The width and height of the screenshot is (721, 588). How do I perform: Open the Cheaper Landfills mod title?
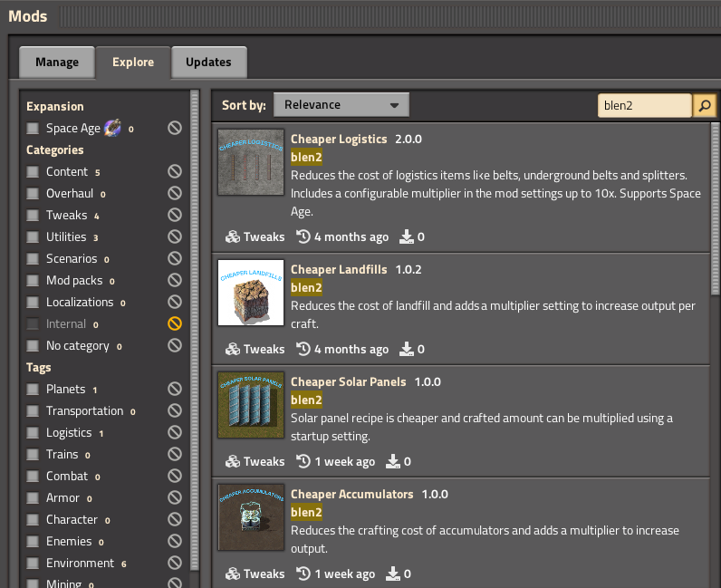click(338, 270)
